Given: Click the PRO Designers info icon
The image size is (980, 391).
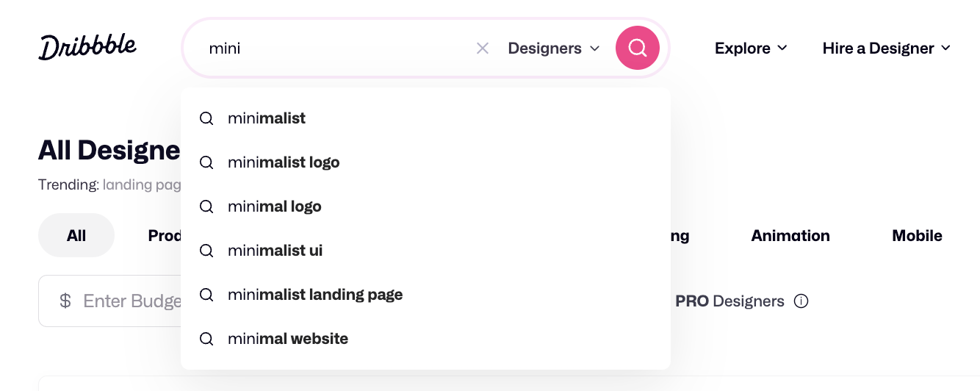Looking at the screenshot, I should (x=801, y=301).
